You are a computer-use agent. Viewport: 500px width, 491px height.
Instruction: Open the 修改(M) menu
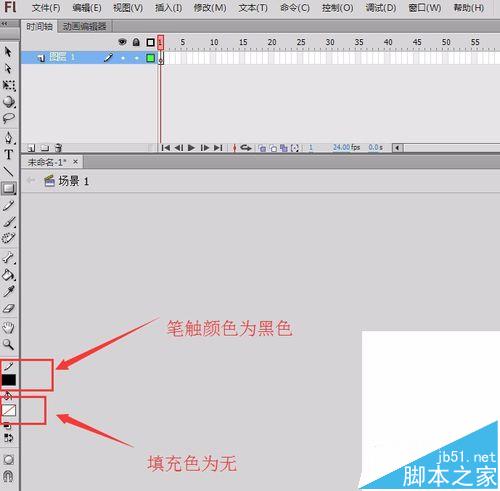click(x=210, y=8)
